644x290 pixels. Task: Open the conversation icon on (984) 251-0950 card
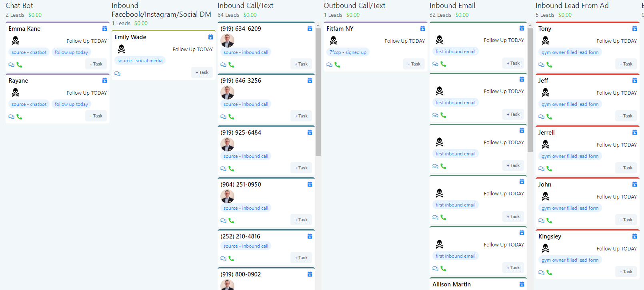tap(223, 220)
